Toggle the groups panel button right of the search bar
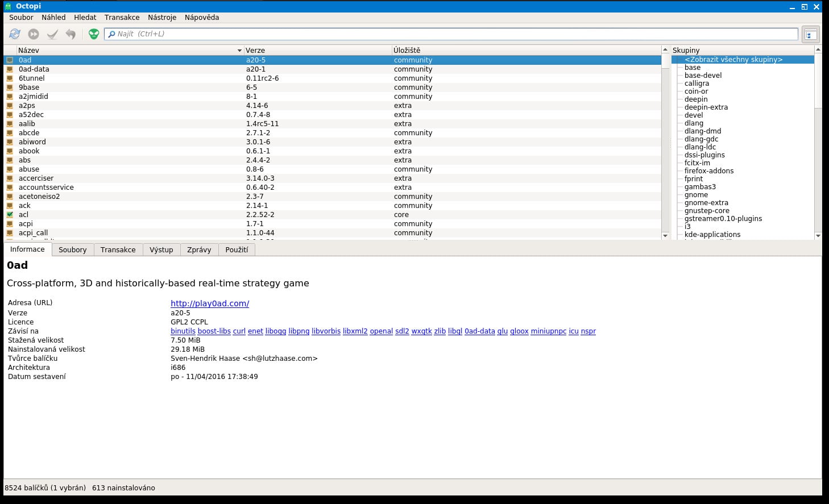This screenshot has height=504, width=829. (x=811, y=34)
